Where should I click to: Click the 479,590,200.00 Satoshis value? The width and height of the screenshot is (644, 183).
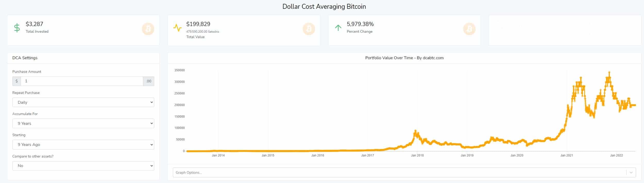point(203,31)
